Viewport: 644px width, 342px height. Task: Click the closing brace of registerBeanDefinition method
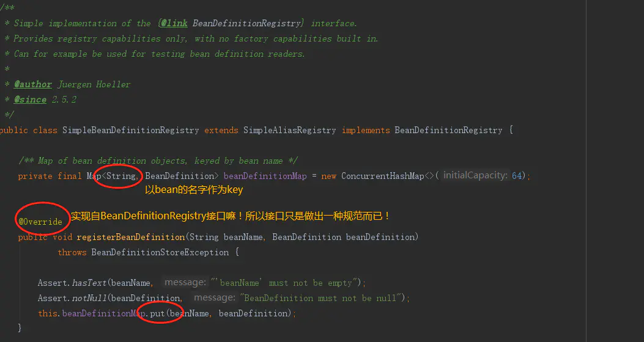tap(20, 327)
